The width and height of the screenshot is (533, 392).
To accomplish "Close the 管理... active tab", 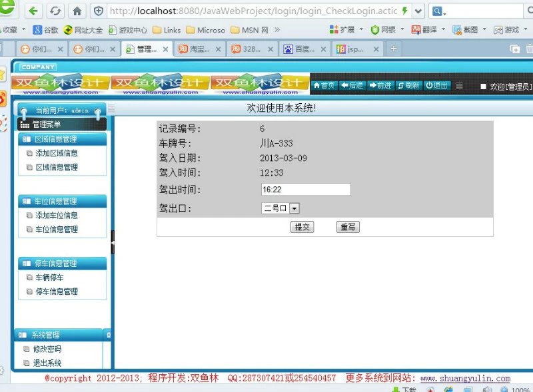I will pos(165,49).
